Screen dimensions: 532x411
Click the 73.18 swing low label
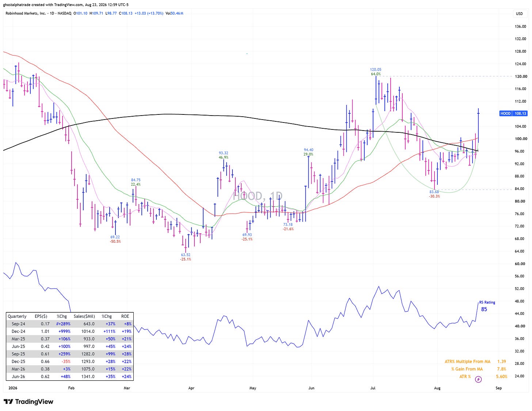point(288,225)
